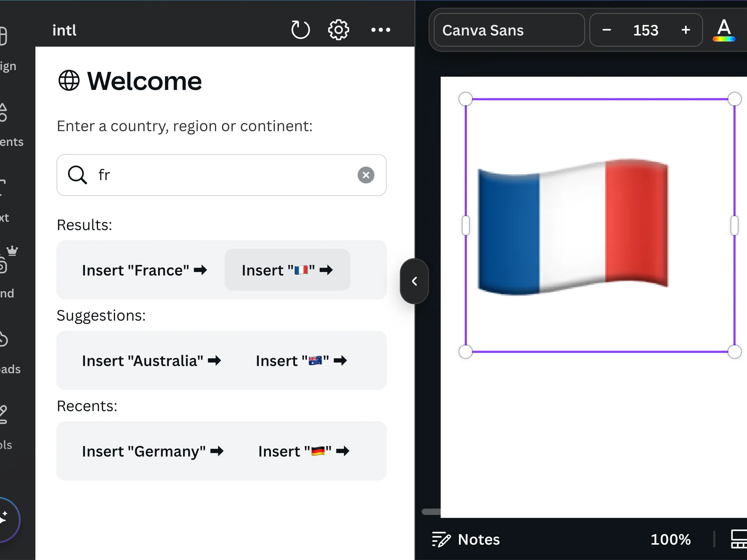Viewport: 747px width, 560px height.
Task: Open the grid view icon
Action: click(x=739, y=539)
